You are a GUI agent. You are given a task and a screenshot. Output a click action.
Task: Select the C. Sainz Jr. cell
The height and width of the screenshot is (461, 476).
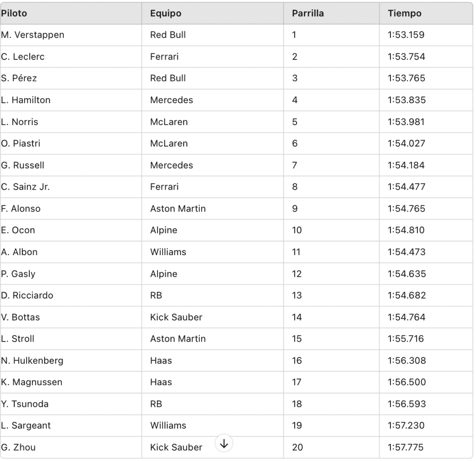pos(25,187)
